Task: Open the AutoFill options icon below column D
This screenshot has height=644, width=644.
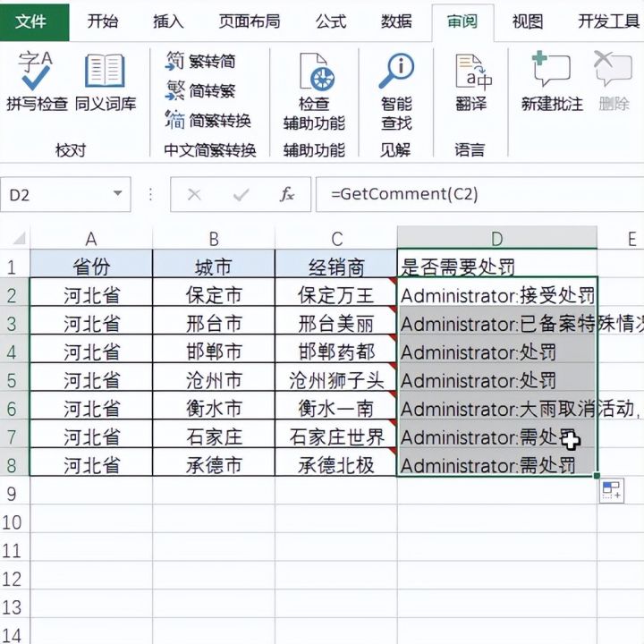Action: click(611, 490)
